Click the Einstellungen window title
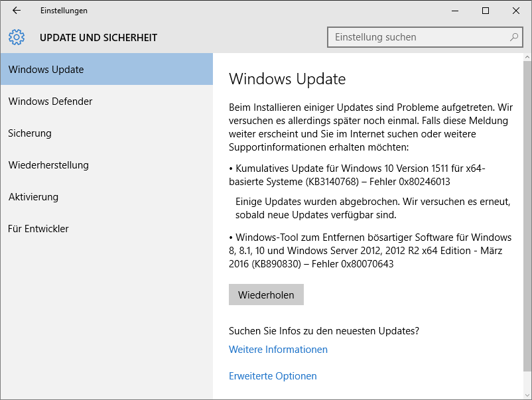This screenshot has width=532, height=400. point(64,11)
